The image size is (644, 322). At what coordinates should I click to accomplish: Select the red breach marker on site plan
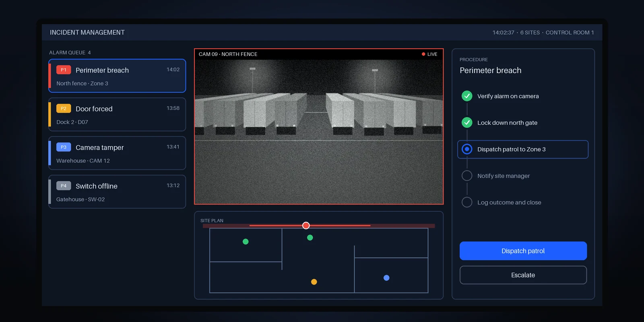tap(306, 225)
